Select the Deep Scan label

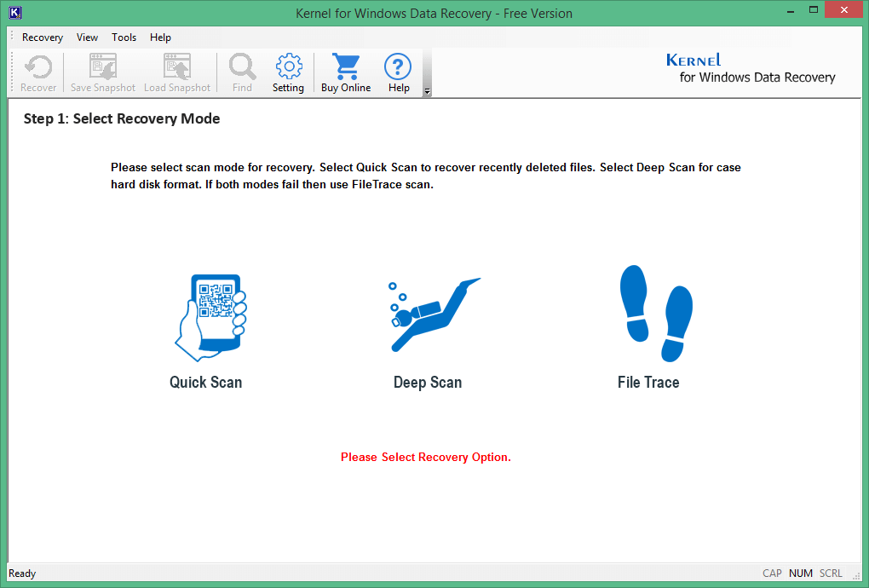coord(428,383)
